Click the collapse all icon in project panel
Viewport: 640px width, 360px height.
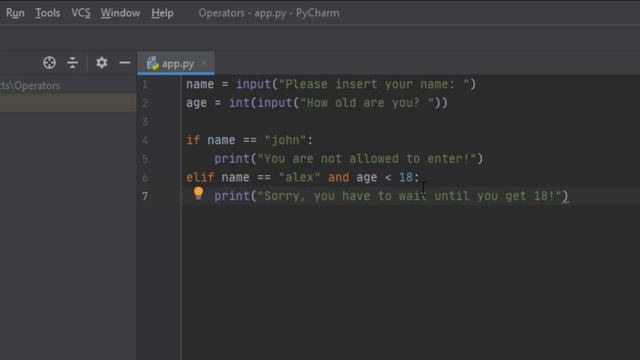(x=73, y=63)
